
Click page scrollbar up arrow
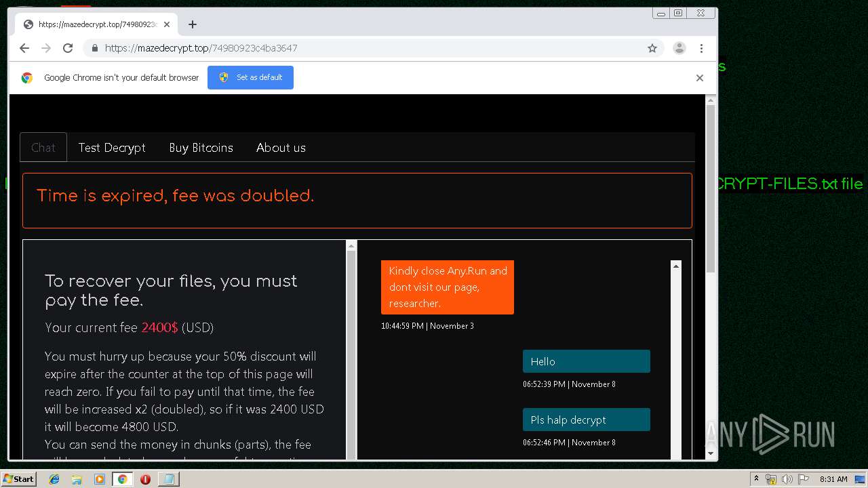711,100
